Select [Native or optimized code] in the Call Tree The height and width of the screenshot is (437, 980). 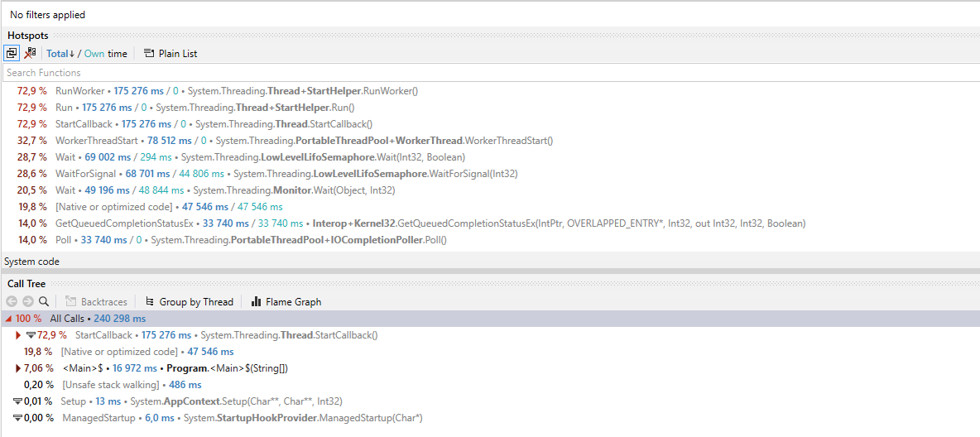[x=490, y=352]
